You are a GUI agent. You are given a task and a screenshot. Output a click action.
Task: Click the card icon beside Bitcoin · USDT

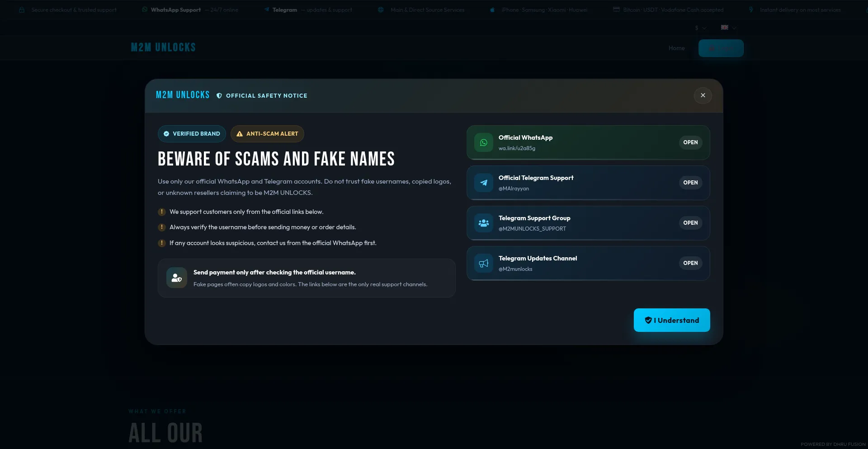(x=616, y=9)
